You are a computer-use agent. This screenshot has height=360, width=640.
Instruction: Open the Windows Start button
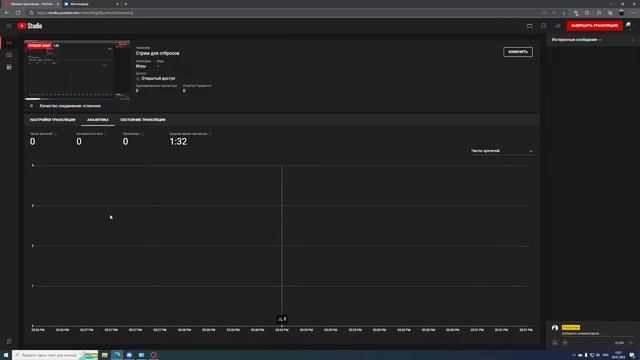point(6,355)
